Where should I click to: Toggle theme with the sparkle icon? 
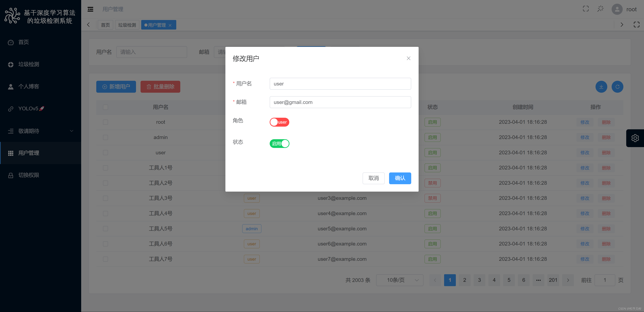point(601,9)
